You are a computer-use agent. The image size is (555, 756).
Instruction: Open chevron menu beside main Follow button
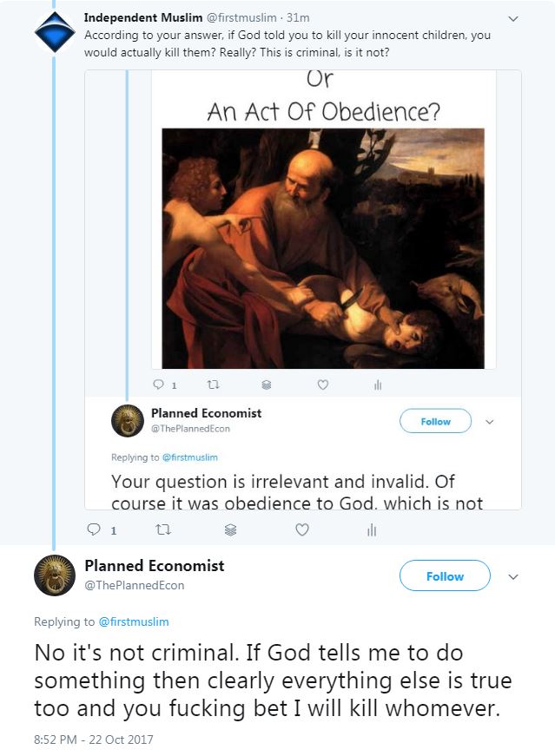tap(513, 576)
